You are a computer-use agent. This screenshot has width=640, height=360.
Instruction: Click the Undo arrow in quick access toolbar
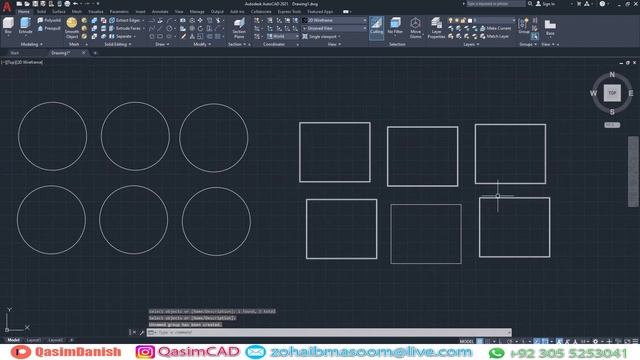point(76,4)
